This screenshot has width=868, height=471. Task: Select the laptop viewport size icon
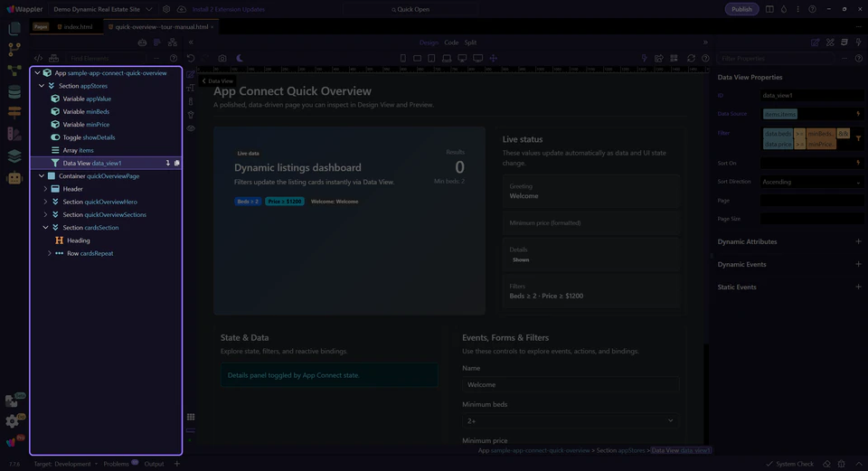click(x=446, y=58)
